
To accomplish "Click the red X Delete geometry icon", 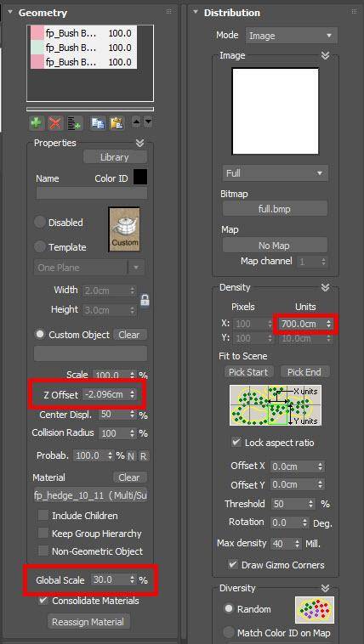I will [x=55, y=123].
